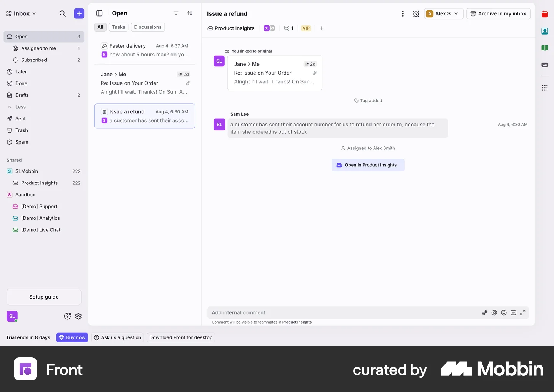Open the app grid dots icon
The height and width of the screenshot is (392, 554).
tap(545, 88)
